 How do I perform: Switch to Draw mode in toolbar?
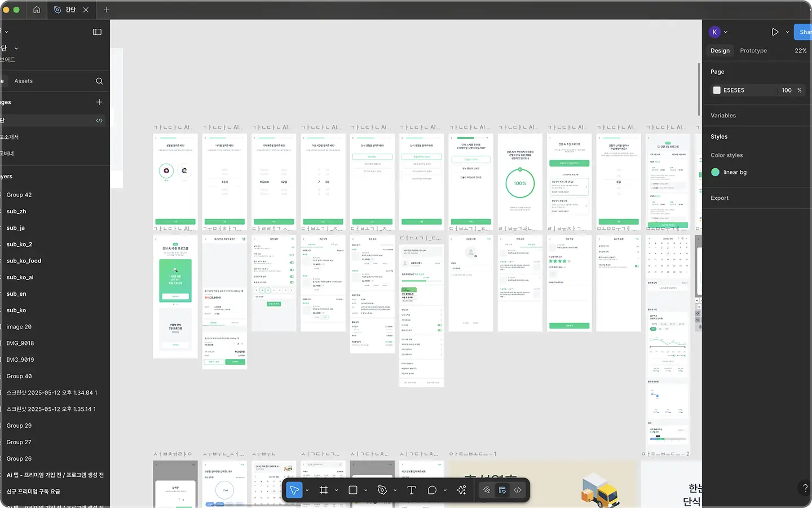pos(486,490)
